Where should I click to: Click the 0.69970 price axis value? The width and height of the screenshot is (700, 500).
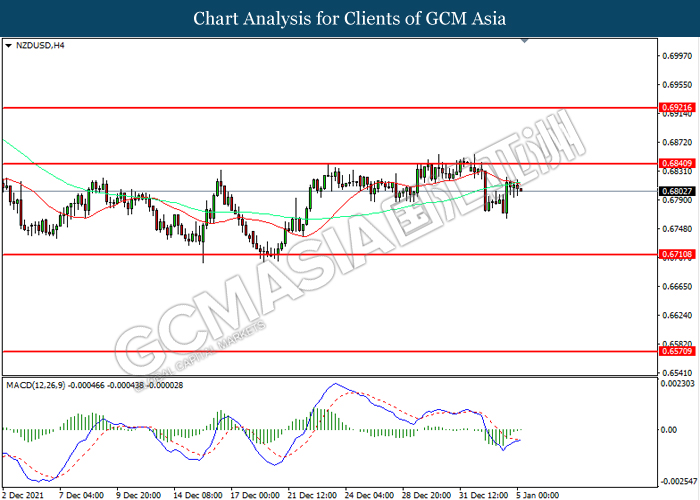[x=677, y=56]
